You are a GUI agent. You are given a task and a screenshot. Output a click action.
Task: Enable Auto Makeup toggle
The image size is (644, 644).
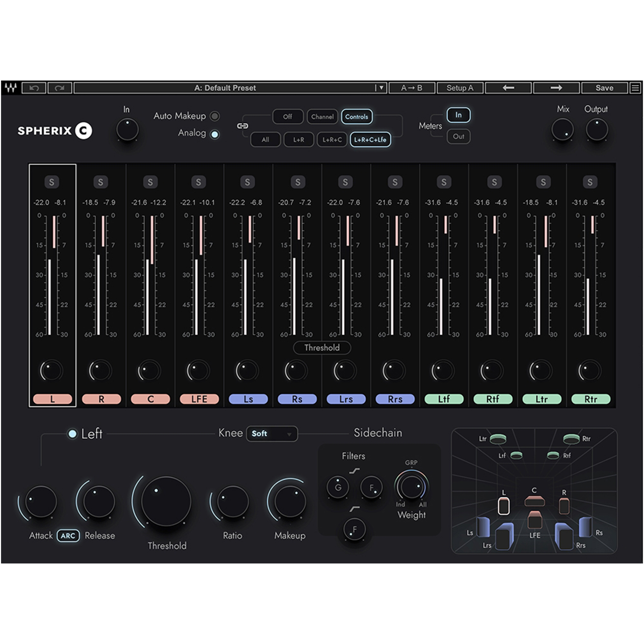pos(215,116)
